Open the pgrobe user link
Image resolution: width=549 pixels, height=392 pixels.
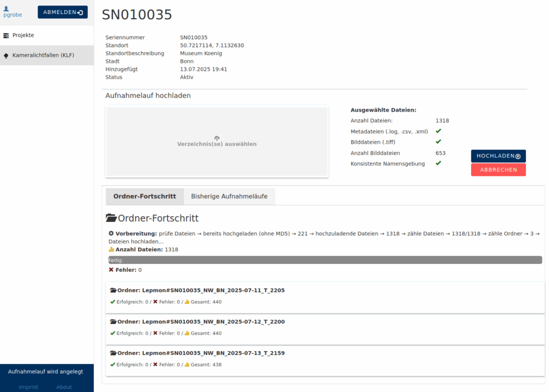tap(13, 14)
